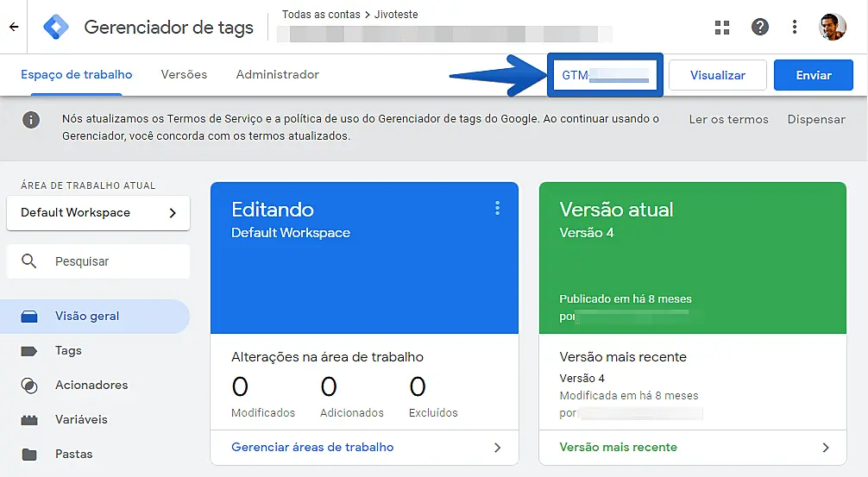Screen dimensions: 868x477
Task: Click the Enviar button
Action: (813, 75)
